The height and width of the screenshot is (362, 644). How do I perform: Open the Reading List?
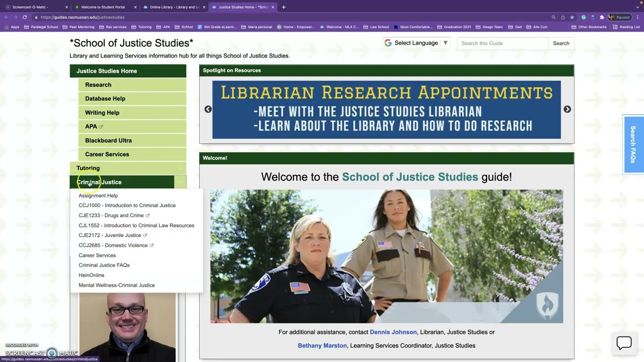pyautogui.click(x=626, y=27)
